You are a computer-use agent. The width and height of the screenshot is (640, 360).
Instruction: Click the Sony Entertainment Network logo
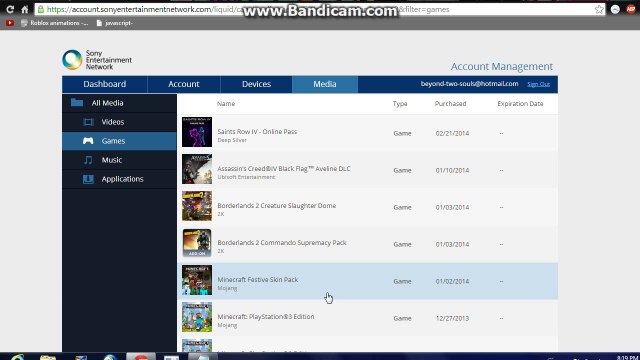pyautogui.click(x=97, y=60)
